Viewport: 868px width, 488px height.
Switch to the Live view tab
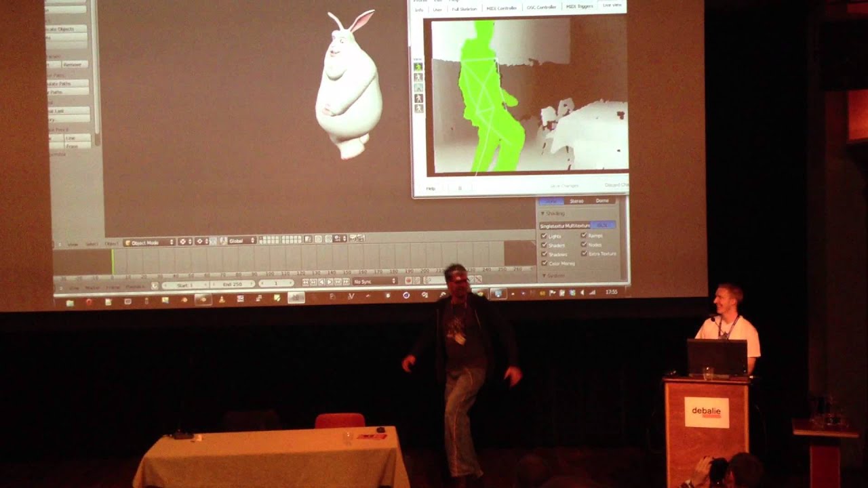[x=612, y=5]
